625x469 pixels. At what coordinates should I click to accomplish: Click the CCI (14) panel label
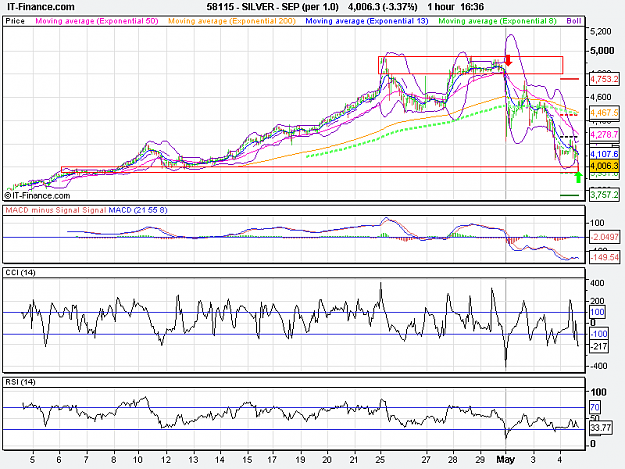point(20,273)
